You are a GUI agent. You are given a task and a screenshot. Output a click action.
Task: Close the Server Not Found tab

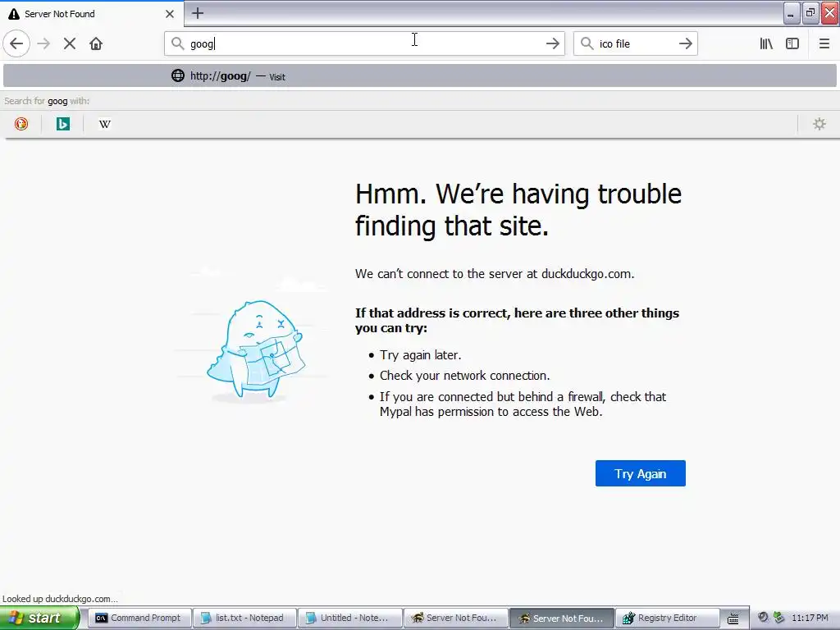(169, 14)
